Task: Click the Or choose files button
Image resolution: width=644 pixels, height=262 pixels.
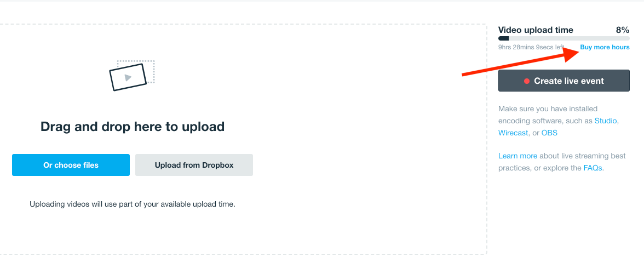Action: tap(71, 165)
